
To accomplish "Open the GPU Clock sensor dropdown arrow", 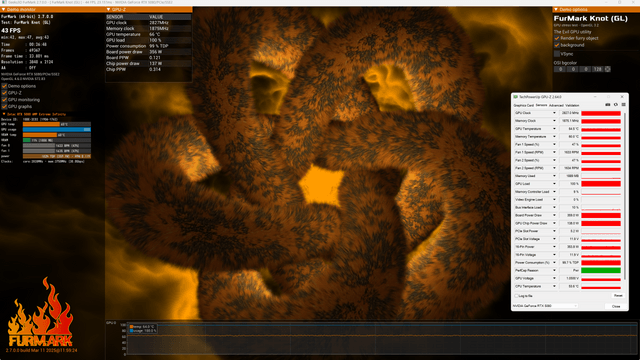I will point(554,113).
